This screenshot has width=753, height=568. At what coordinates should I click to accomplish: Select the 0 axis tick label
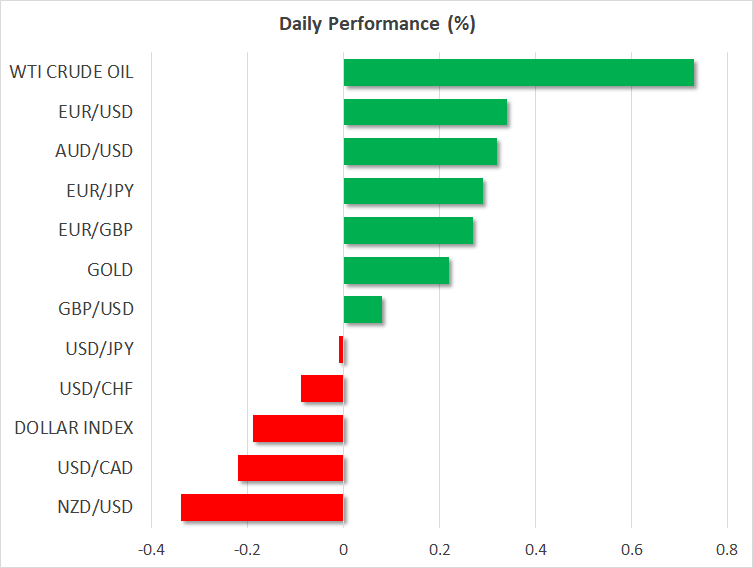pyautogui.click(x=343, y=549)
